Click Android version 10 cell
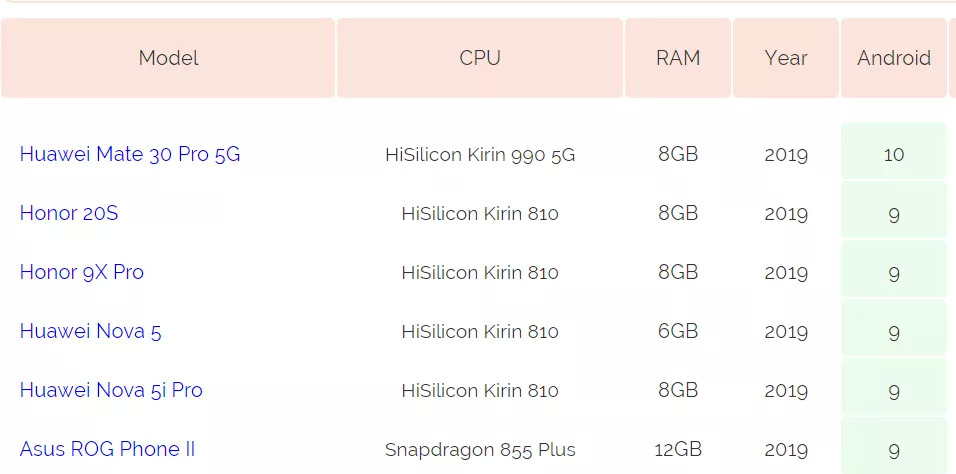 tap(894, 155)
